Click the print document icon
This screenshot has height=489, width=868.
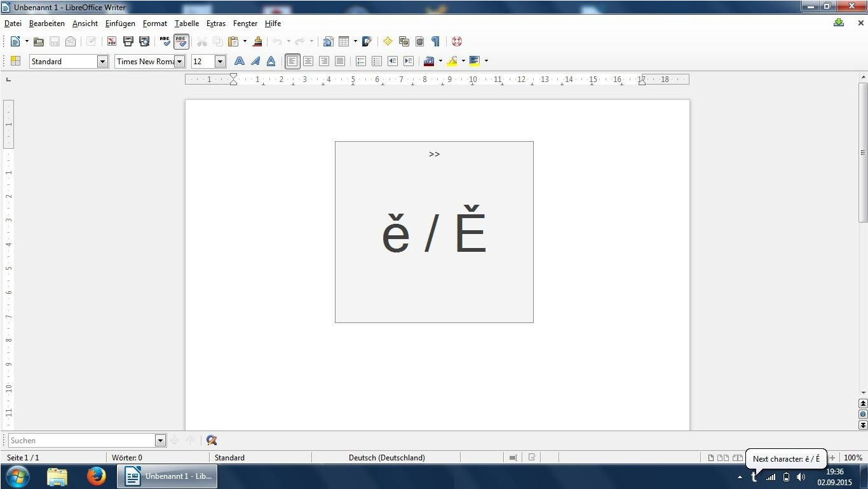tap(128, 41)
